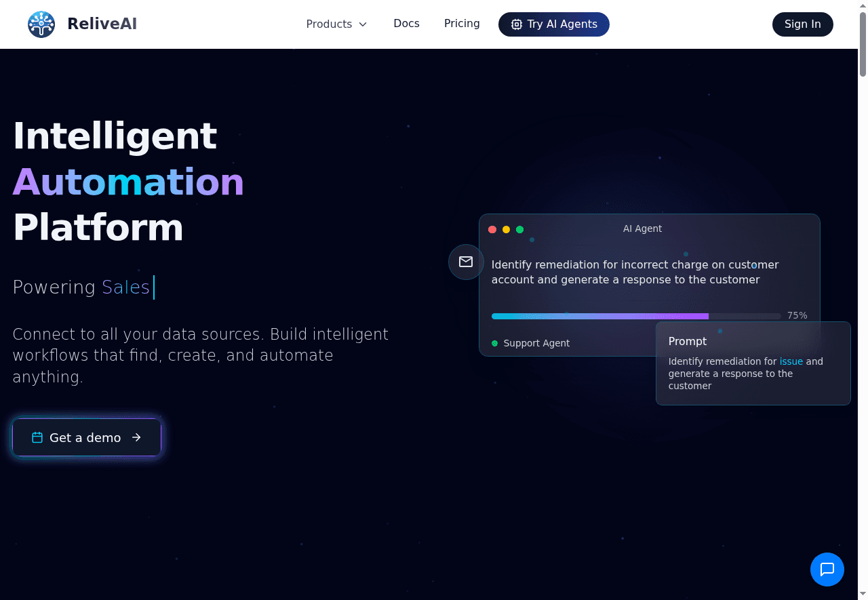Click the envelope mail icon
868x600 pixels.
click(466, 262)
